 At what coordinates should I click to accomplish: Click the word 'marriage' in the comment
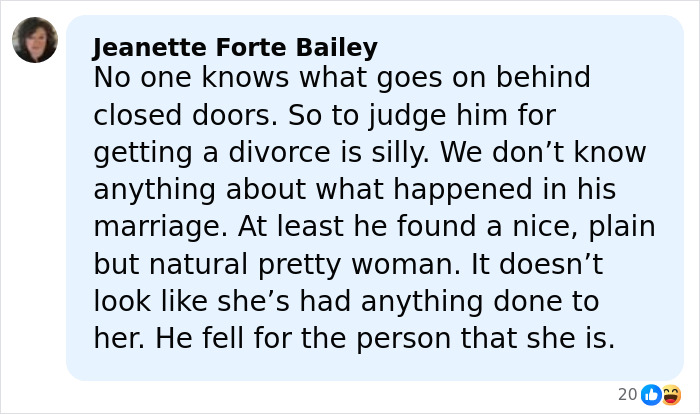[x=153, y=227]
